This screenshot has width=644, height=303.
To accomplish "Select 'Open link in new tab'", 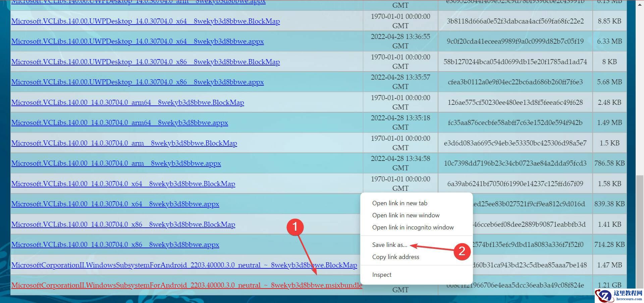I will click(x=399, y=203).
